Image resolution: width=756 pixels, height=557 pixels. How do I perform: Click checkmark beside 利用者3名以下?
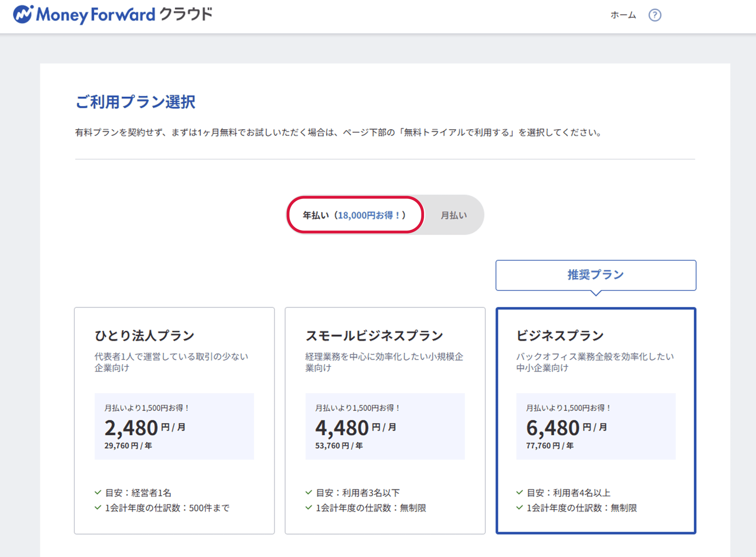(x=309, y=492)
